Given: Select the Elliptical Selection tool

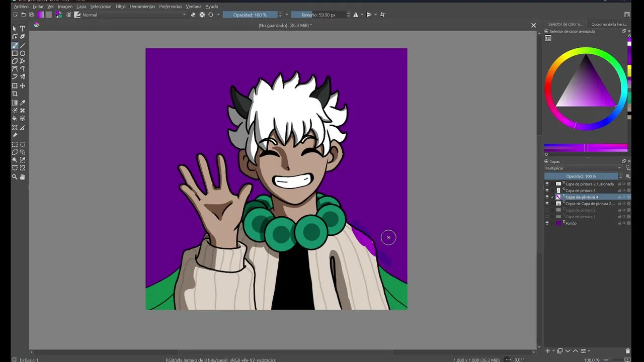Looking at the screenshot, I should pyautogui.click(x=23, y=144).
